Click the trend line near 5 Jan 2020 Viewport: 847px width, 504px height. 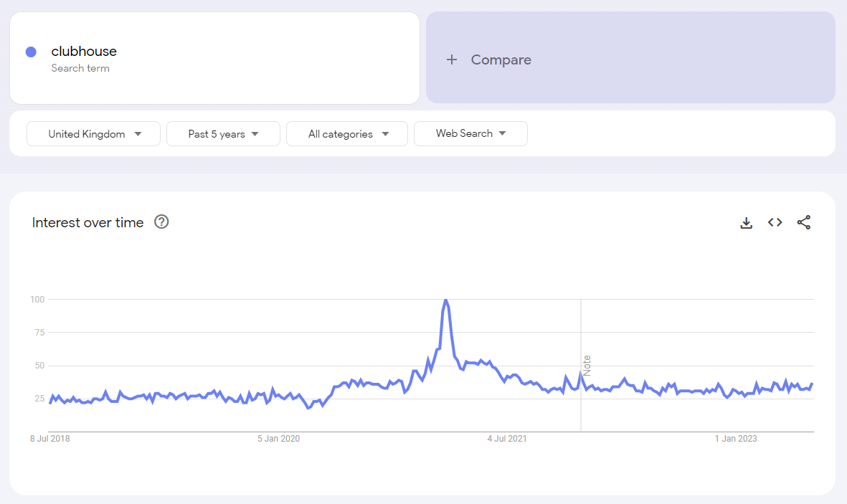pos(278,394)
